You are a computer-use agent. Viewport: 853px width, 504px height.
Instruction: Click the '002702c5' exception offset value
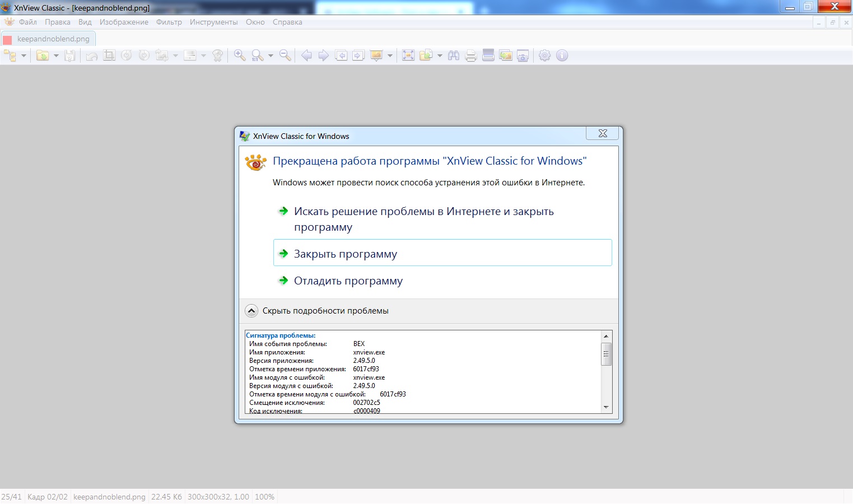(x=367, y=403)
